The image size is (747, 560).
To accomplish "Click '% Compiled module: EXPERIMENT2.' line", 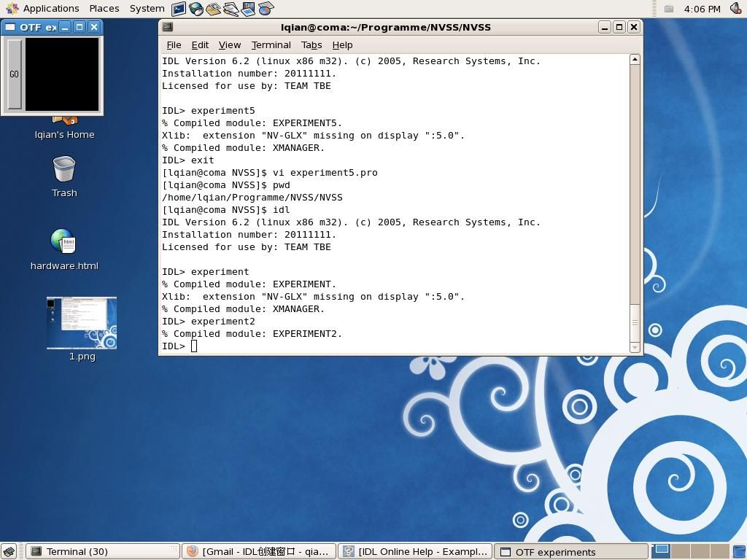I will 252,334.
